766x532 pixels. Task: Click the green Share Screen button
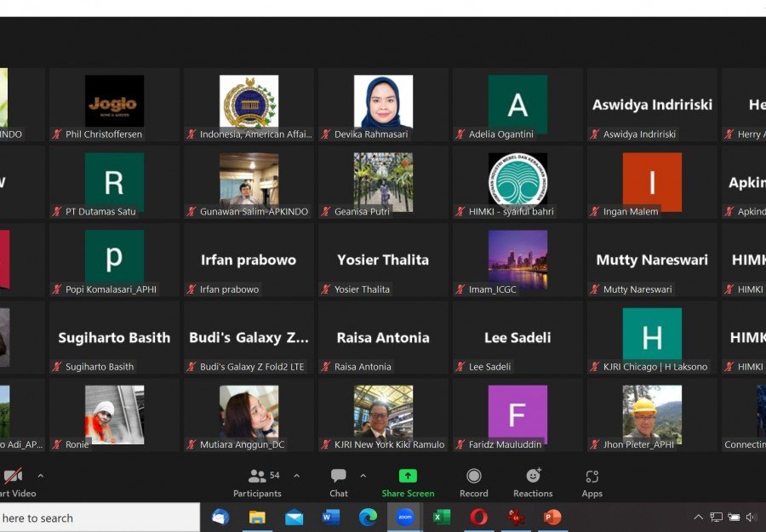coord(408,483)
